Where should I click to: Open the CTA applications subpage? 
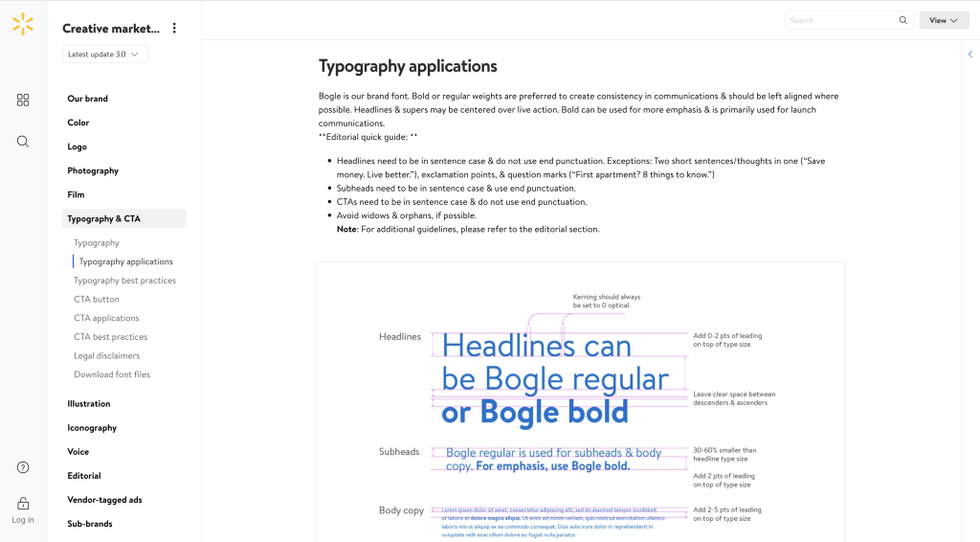(x=106, y=318)
